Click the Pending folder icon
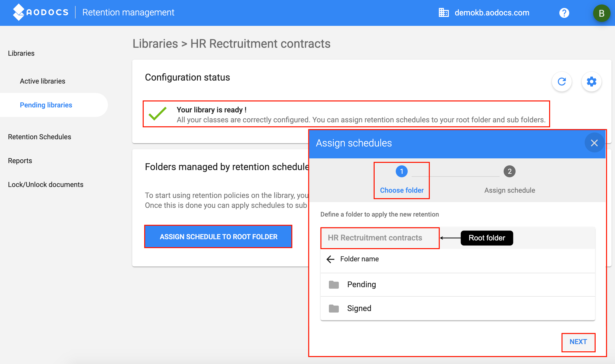Image resolution: width=615 pixels, height=364 pixels. pyautogui.click(x=333, y=284)
